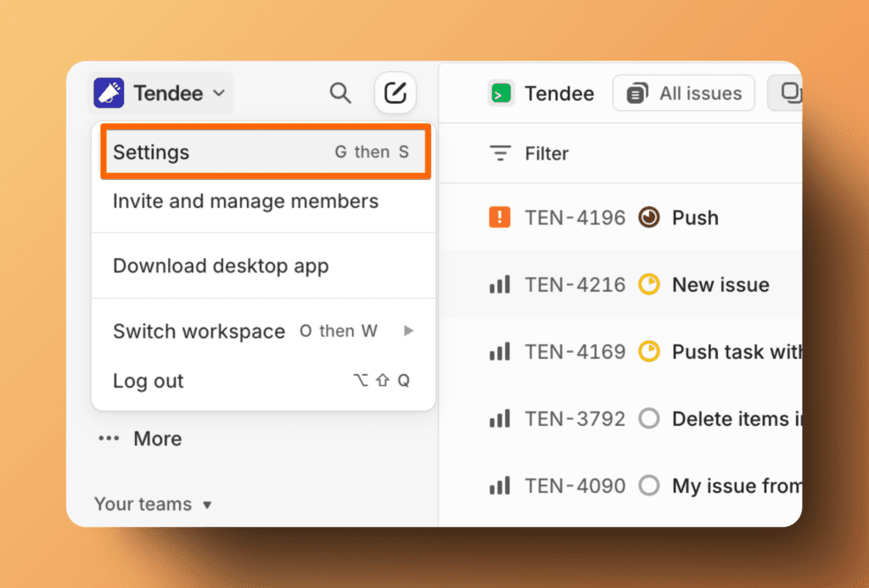Click Log out in the menu
The height and width of the screenshot is (588, 869).
point(149,381)
